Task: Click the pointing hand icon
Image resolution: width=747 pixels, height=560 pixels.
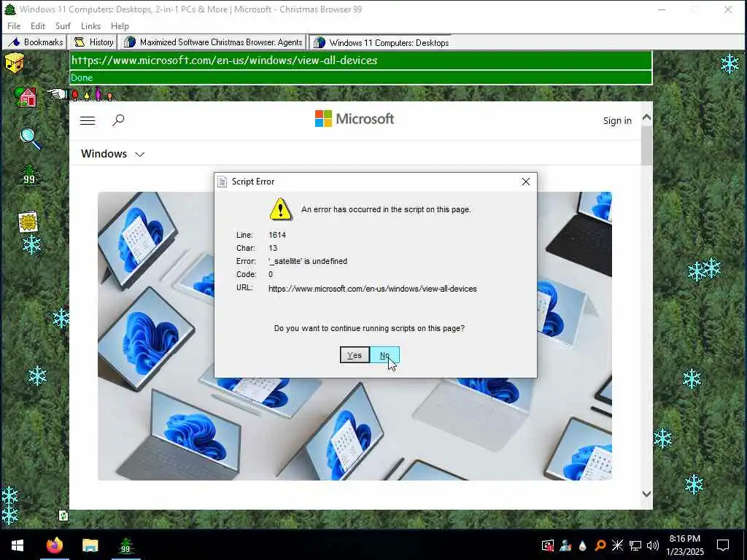Action: (x=57, y=94)
